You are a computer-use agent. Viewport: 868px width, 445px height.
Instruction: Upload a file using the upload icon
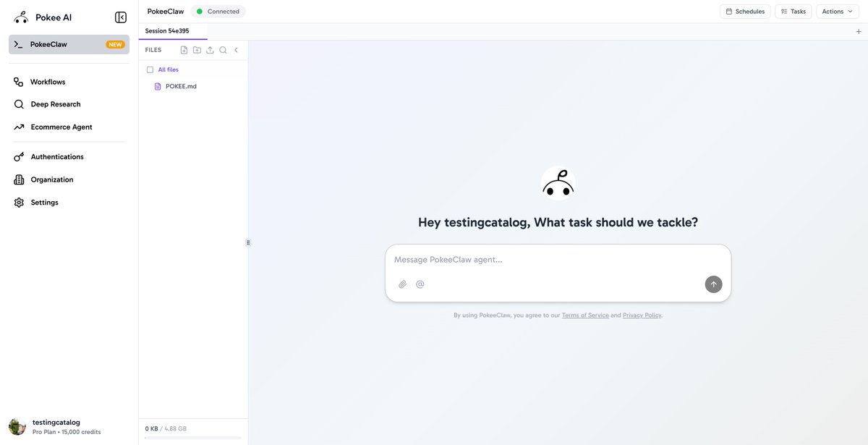210,50
